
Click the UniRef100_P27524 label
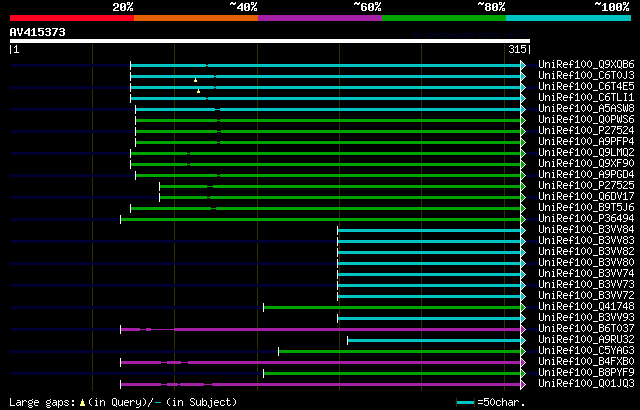pos(586,131)
